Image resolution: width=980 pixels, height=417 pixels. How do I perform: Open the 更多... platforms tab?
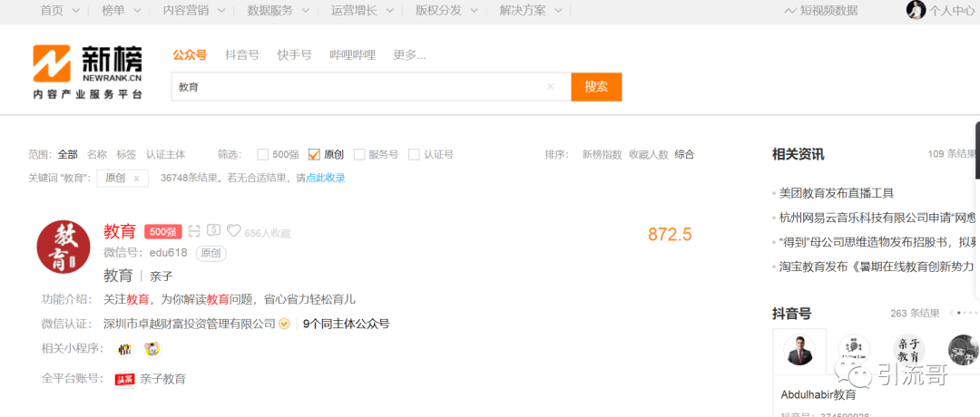click(409, 55)
